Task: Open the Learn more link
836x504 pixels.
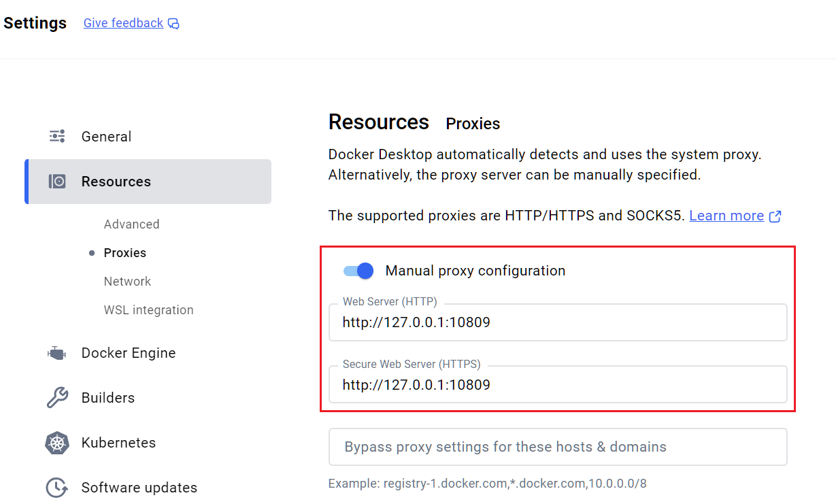Action: pos(726,216)
